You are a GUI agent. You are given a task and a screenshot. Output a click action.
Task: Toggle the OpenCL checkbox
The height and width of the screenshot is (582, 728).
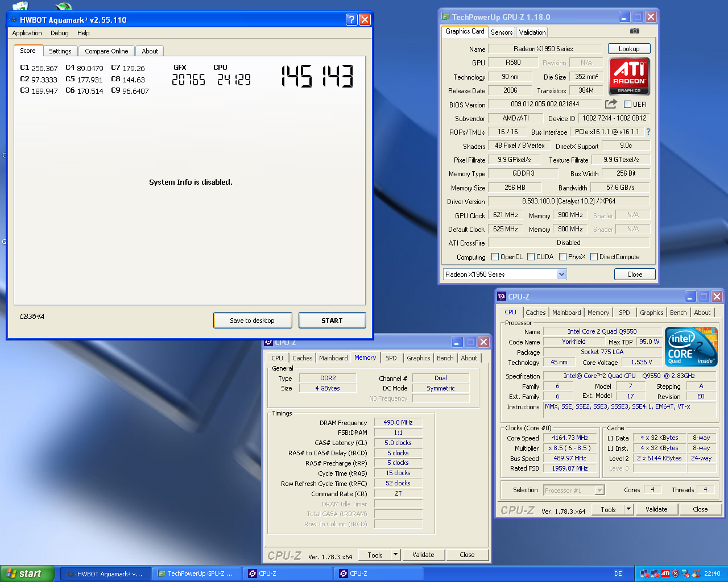pos(495,257)
